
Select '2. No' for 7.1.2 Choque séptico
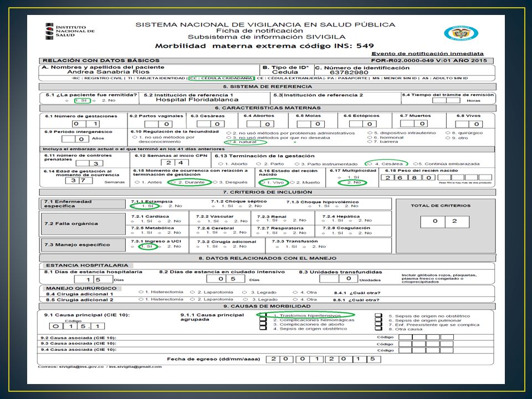point(240,206)
